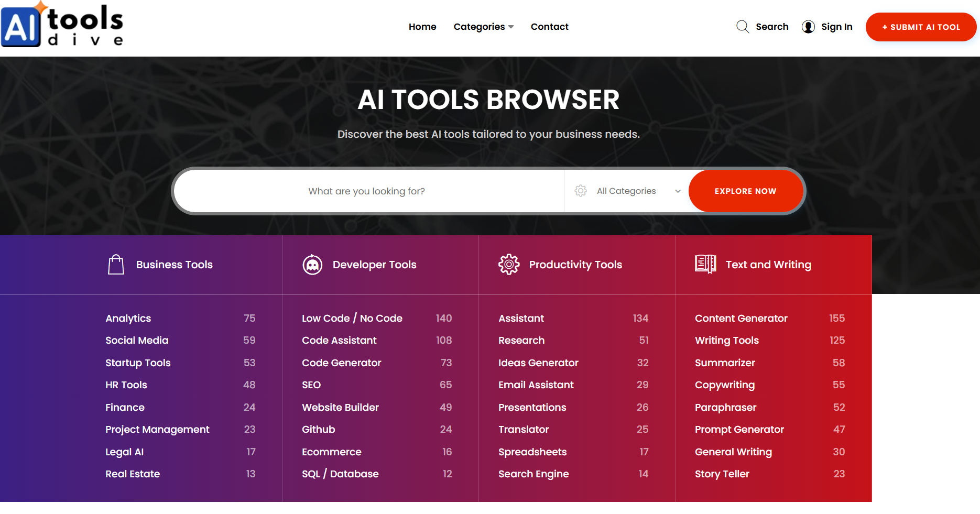
Task: Open search via the magnifying glass icon
Action: 743,26
